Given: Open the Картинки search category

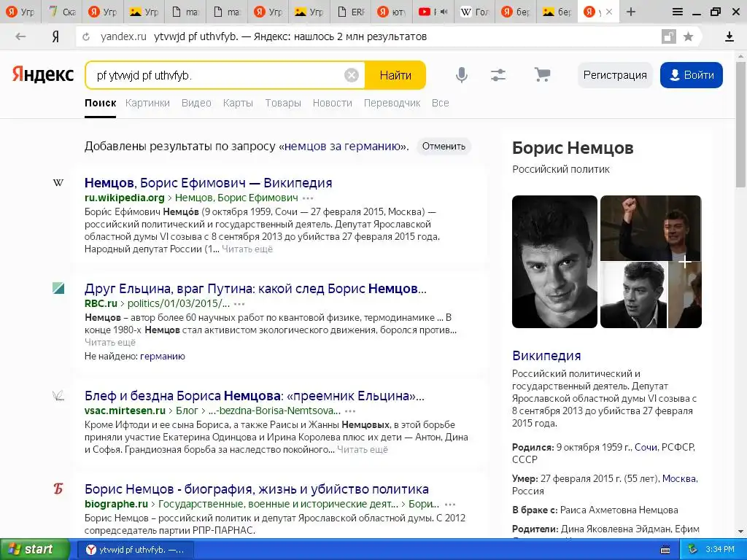Looking at the screenshot, I should click(147, 103).
